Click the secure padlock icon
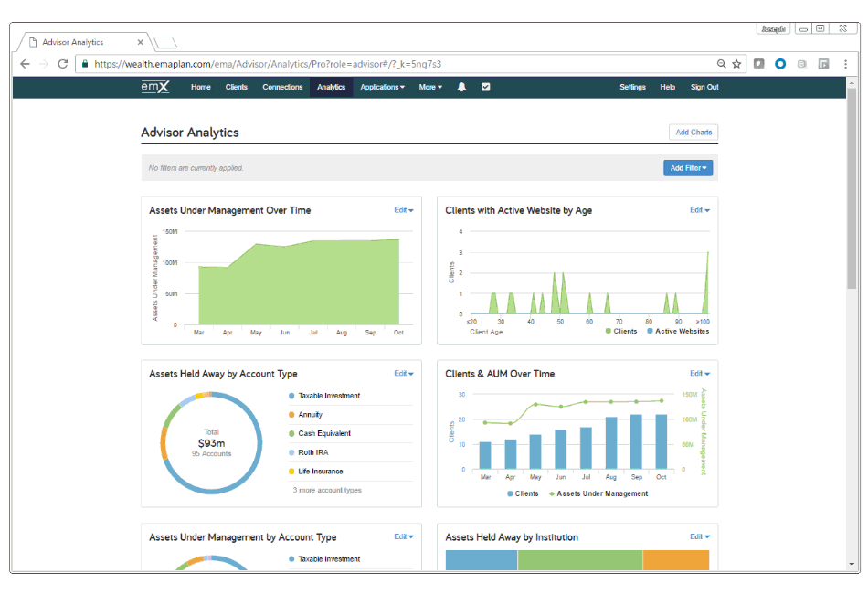 (x=85, y=64)
